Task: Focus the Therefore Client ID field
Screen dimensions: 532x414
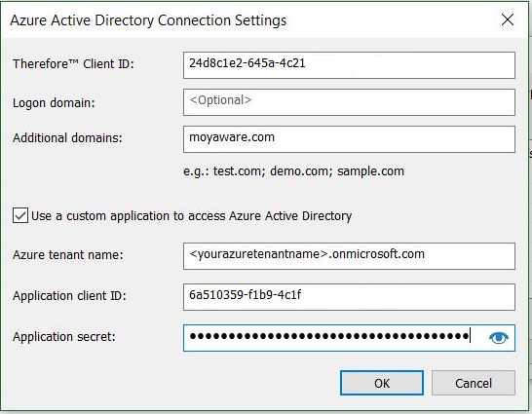Action: pos(349,65)
